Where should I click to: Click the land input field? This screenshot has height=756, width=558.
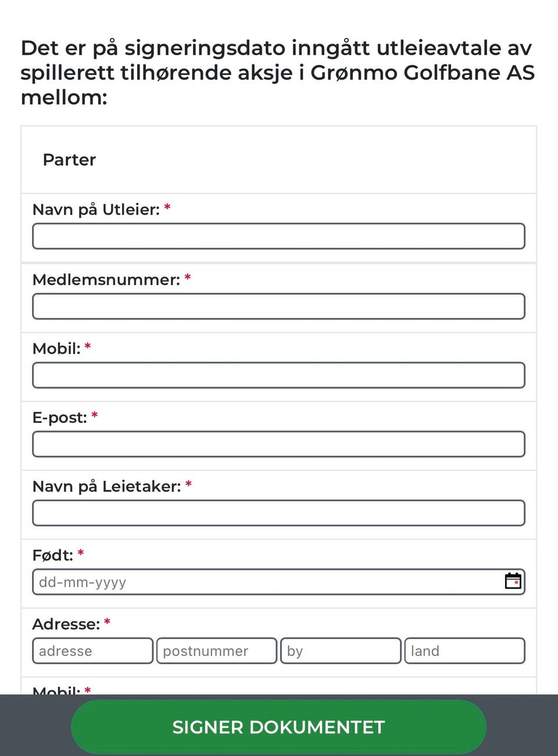(464, 651)
